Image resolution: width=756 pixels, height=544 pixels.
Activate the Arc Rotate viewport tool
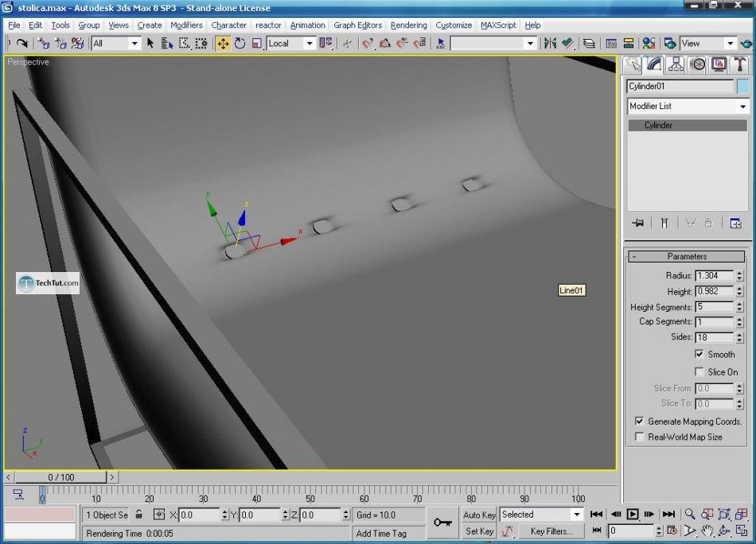pos(723,530)
